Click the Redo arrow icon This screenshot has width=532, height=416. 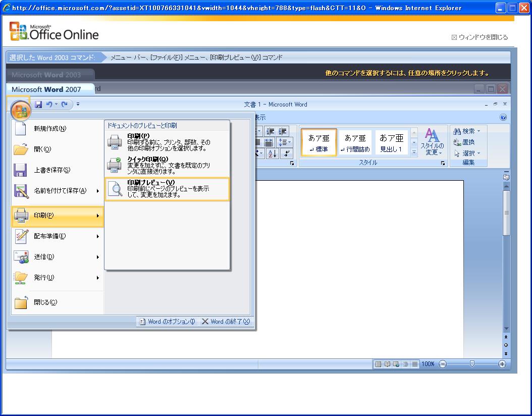65,105
